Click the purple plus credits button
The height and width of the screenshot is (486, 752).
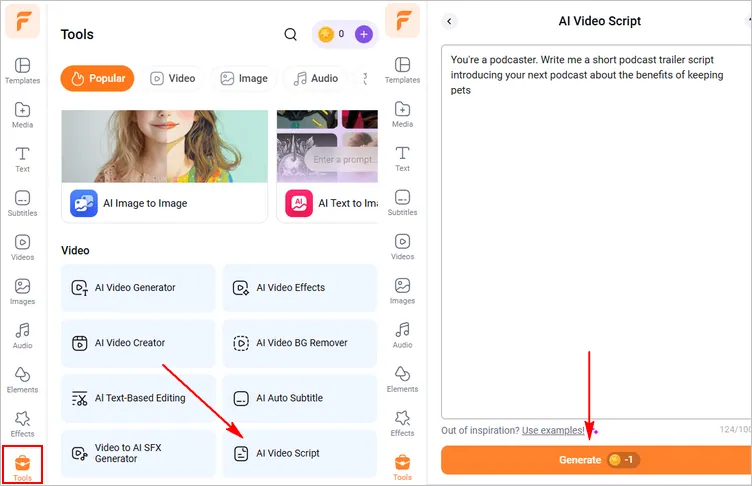(363, 34)
